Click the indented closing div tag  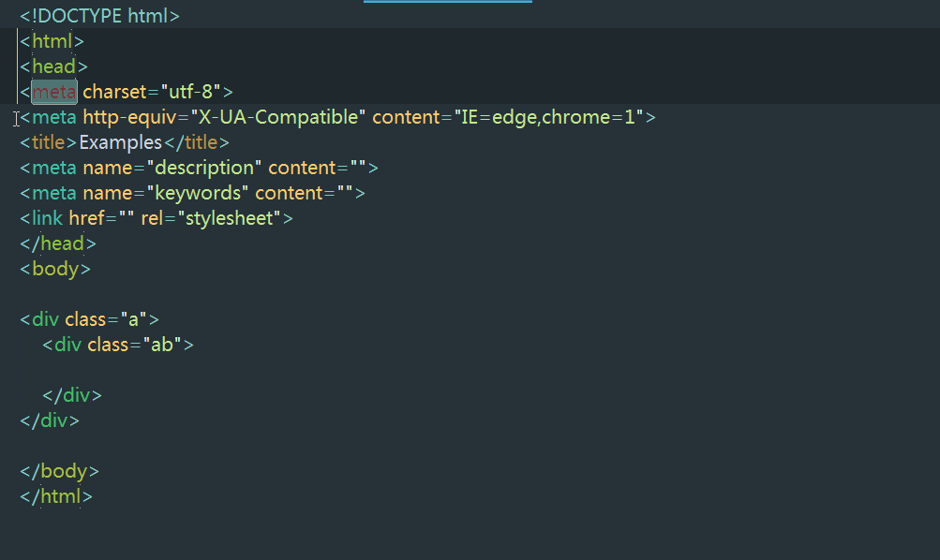[x=72, y=395]
